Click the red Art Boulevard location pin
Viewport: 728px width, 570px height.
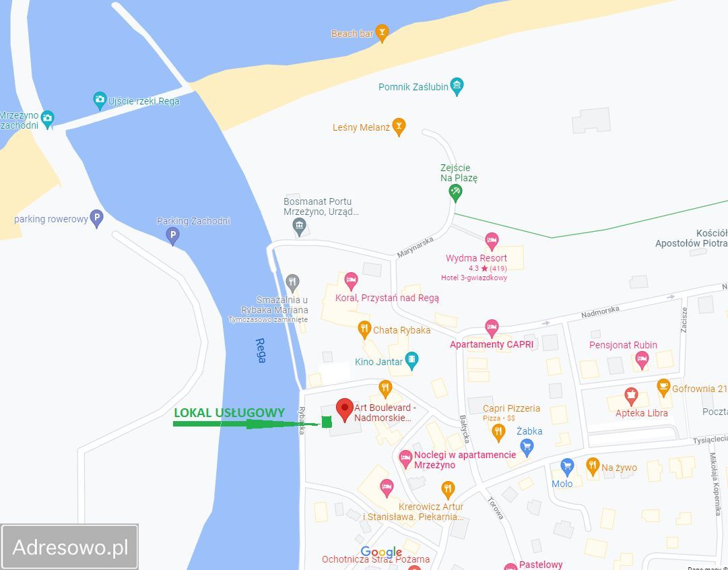[x=345, y=410]
